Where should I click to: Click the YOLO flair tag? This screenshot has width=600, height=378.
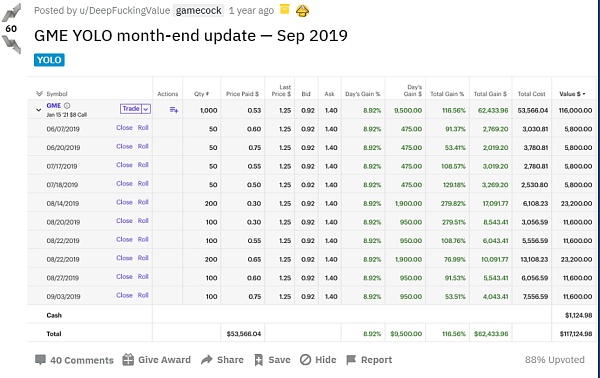pyautogui.click(x=49, y=60)
